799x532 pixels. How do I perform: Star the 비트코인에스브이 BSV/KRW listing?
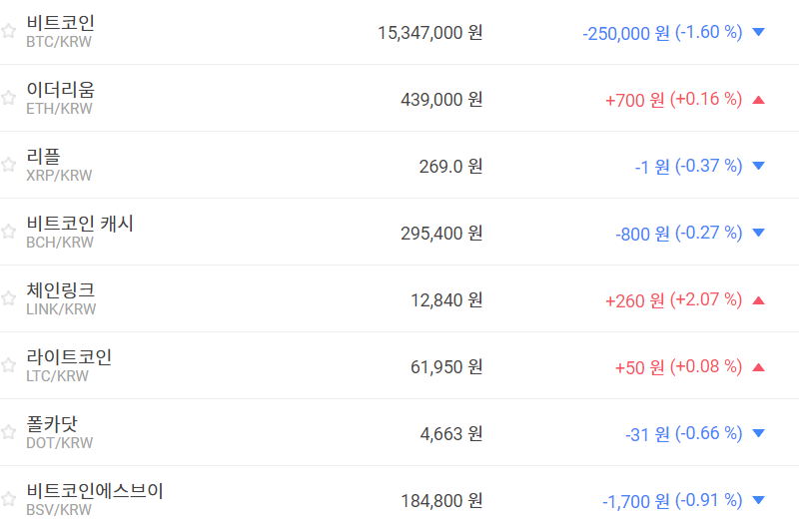click(9, 499)
